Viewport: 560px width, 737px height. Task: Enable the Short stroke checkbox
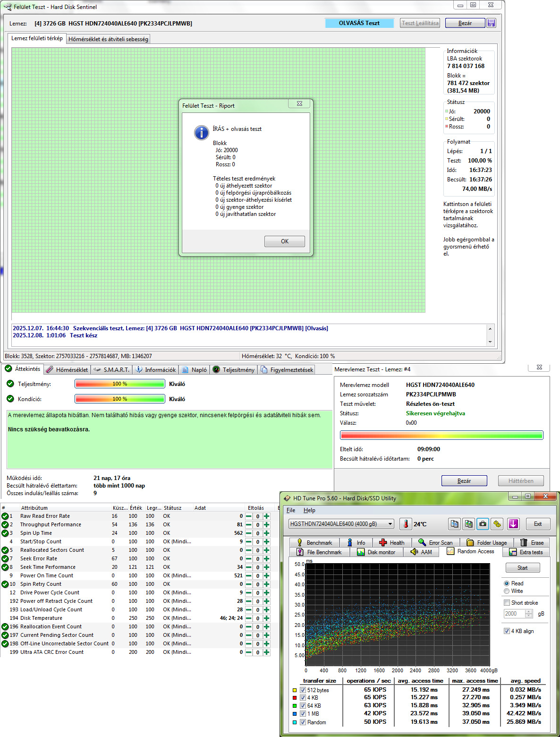507,603
